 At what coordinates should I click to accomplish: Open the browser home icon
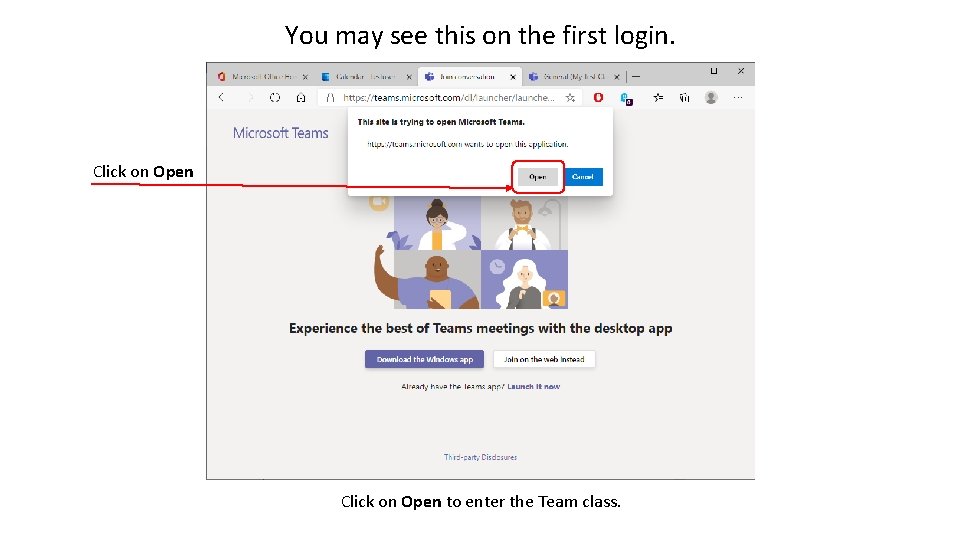[x=301, y=97]
